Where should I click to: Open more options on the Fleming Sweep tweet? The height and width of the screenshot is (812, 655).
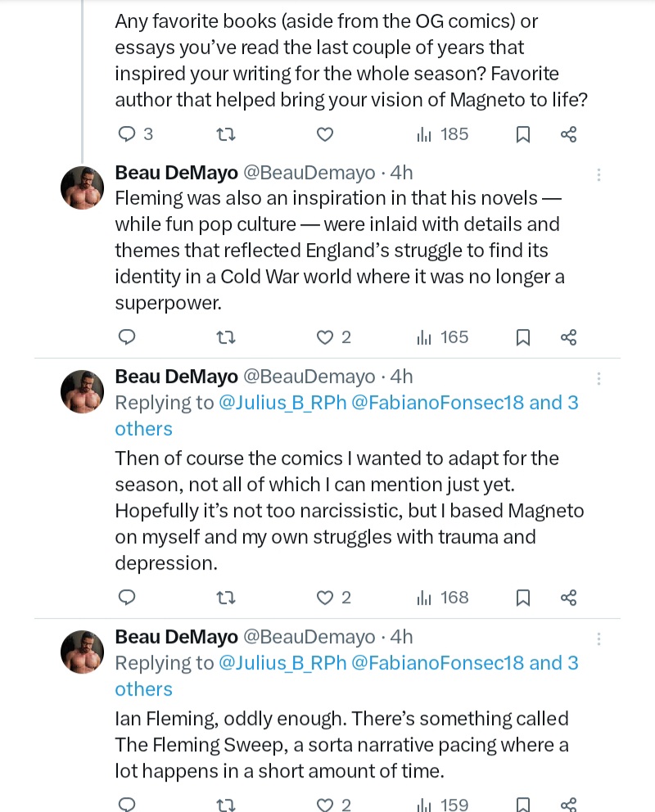[x=599, y=639]
